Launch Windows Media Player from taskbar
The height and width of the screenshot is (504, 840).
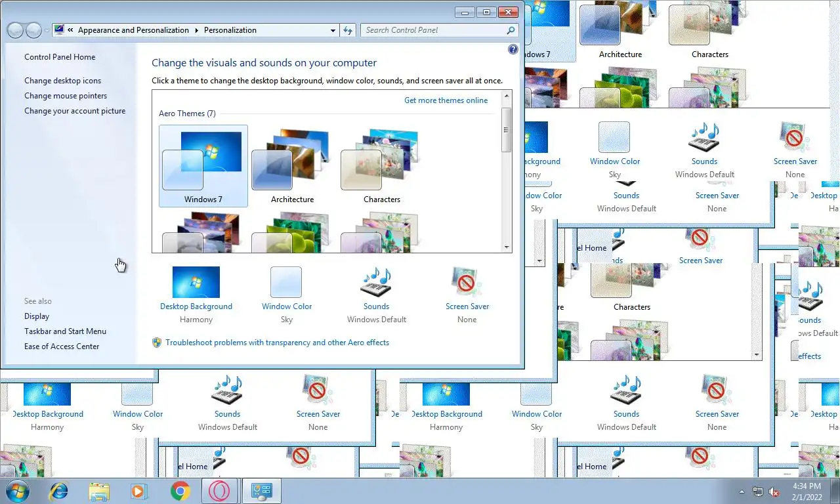coord(139,491)
